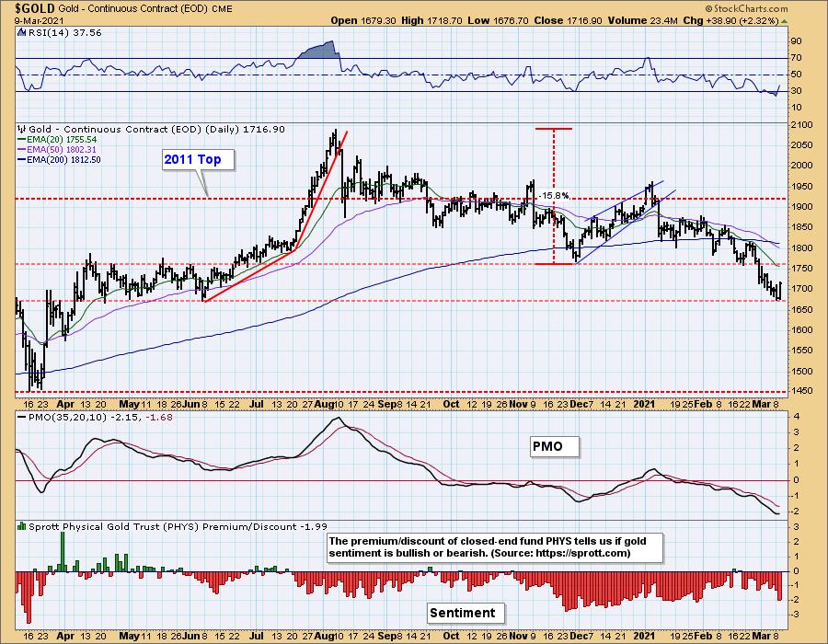Image resolution: width=828 pixels, height=644 pixels.
Task: Click the Volume 23.4M value in header
Action: (x=643, y=20)
